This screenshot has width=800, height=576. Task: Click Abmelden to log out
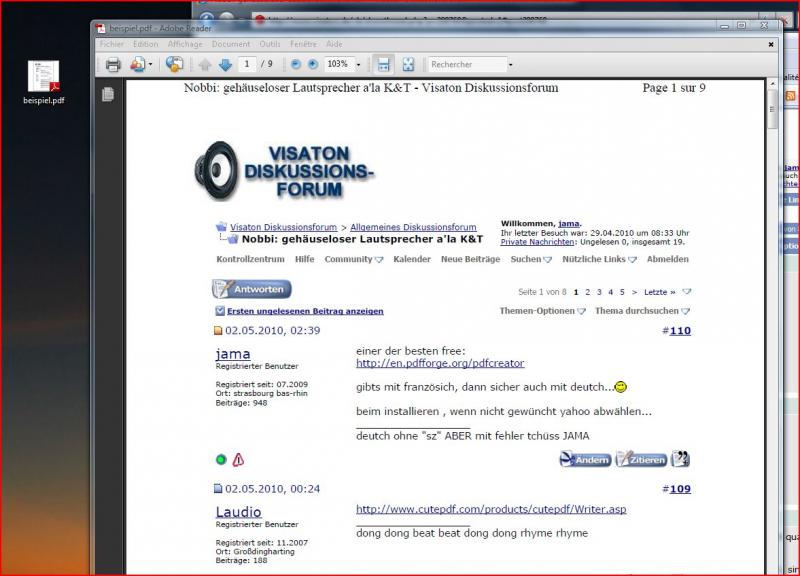click(x=667, y=259)
